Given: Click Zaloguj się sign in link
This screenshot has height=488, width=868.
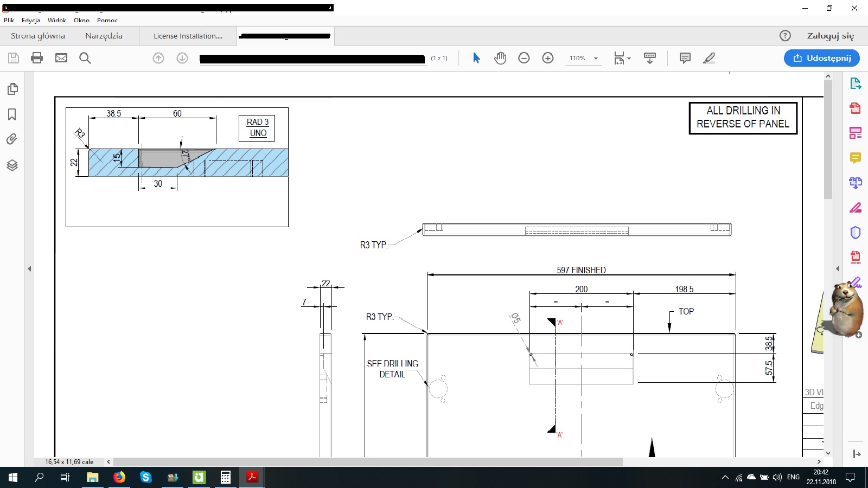Looking at the screenshot, I should click(831, 36).
